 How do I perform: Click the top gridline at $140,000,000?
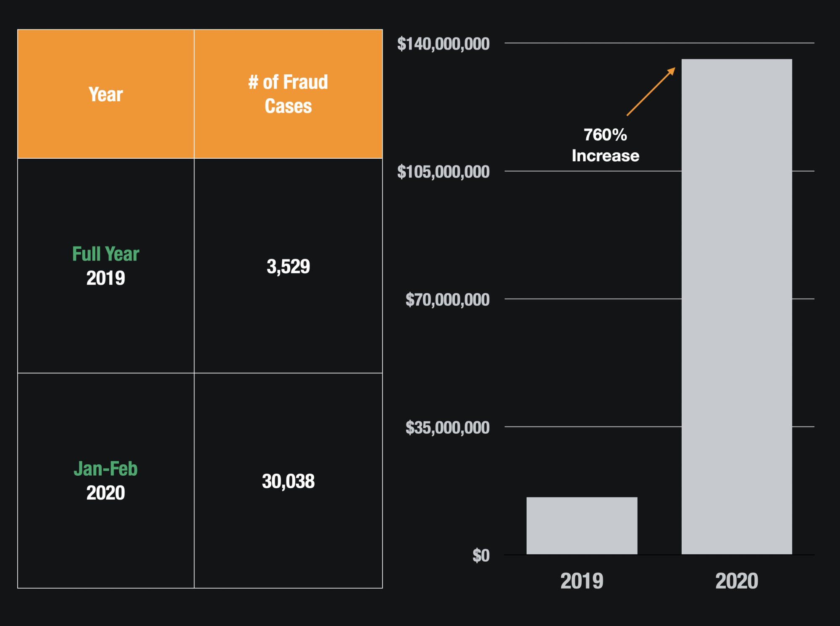tap(588, 43)
